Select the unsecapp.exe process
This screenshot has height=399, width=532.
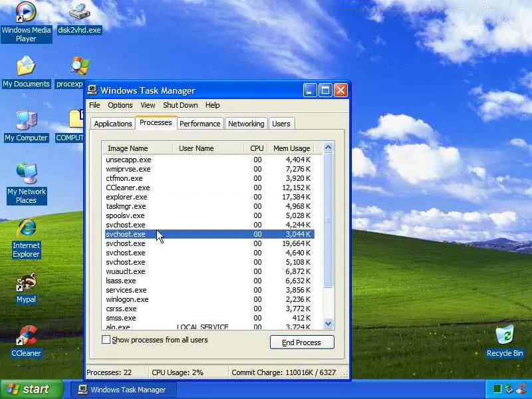click(209, 160)
